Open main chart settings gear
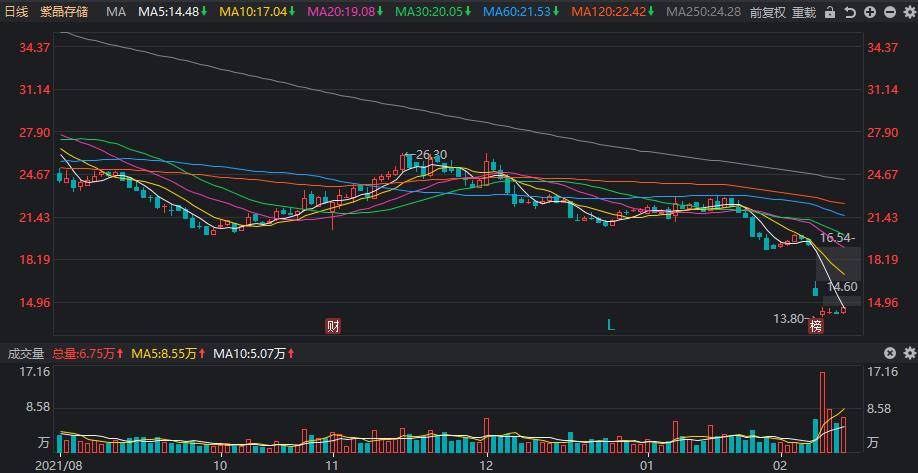This screenshot has height=473, width=918. point(908,12)
